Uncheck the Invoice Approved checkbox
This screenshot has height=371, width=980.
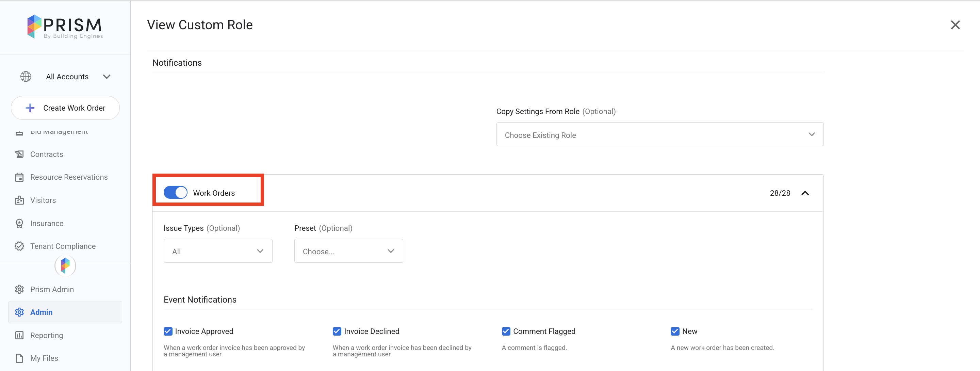click(168, 331)
